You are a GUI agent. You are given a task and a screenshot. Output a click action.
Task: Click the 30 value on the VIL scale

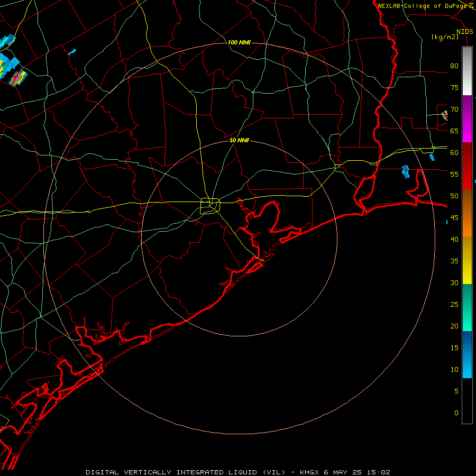click(454, 283)
